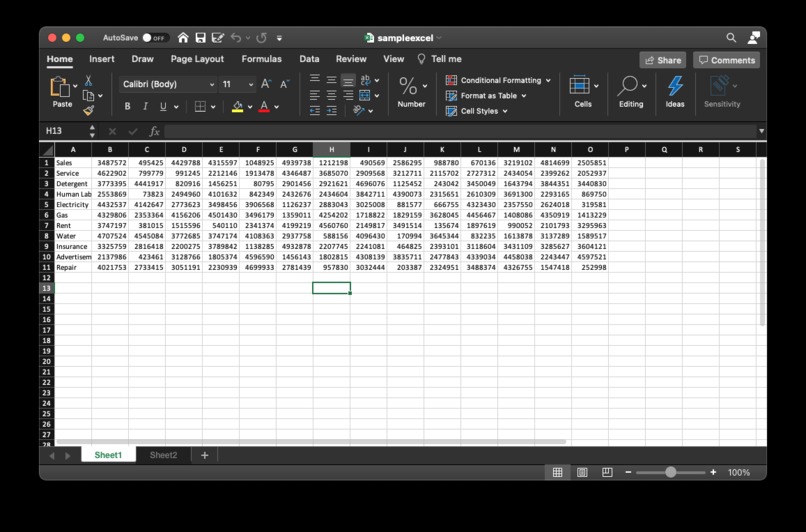Screen dimensions: 806x532
Task: Switch to Sheet2 tab
Action: click(x=163, y=455)
